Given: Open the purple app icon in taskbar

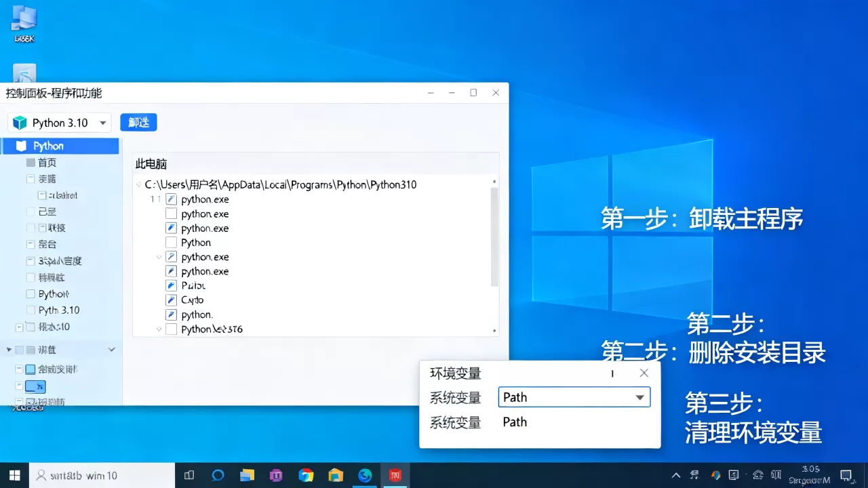Looking at the screenshot, I should click(276, 475).
